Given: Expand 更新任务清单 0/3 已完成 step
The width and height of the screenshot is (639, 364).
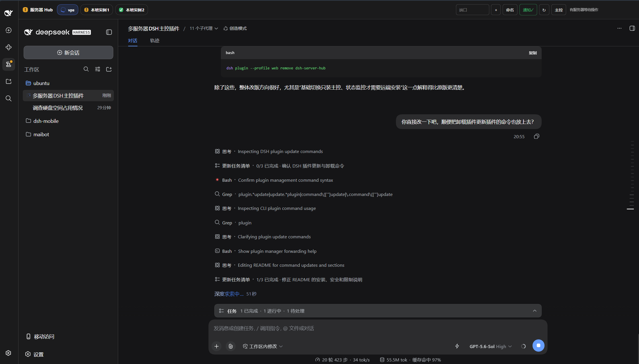Looking at the screenshot, I should point(280,166).
